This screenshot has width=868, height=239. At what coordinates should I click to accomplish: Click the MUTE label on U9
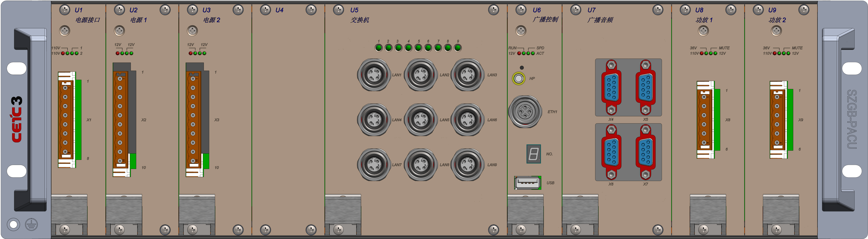797,48
